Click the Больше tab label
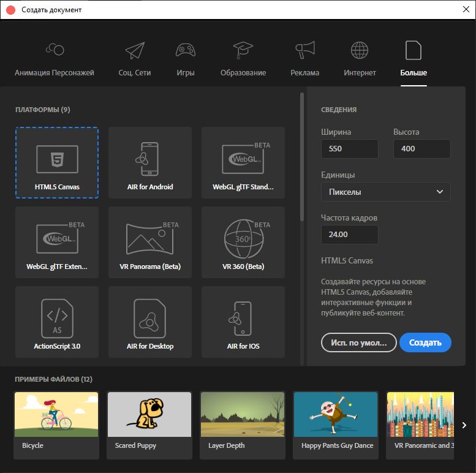Viewport: 476px width, 473px height. pyautogui.click(x=414, y=73)
